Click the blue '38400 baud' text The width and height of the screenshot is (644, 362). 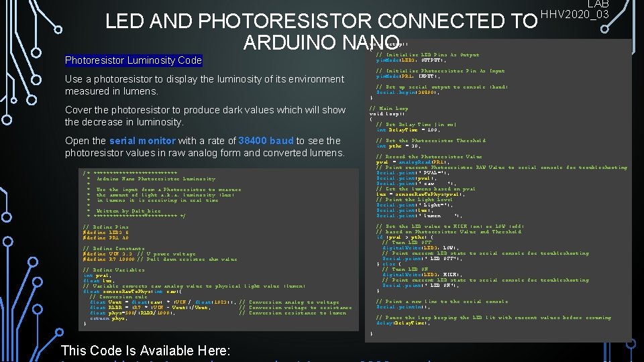266,141
